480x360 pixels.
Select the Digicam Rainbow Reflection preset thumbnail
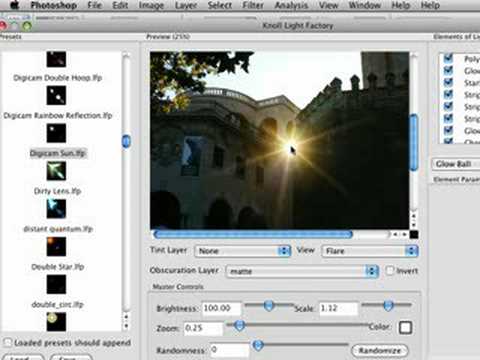[x=56, y=95]
